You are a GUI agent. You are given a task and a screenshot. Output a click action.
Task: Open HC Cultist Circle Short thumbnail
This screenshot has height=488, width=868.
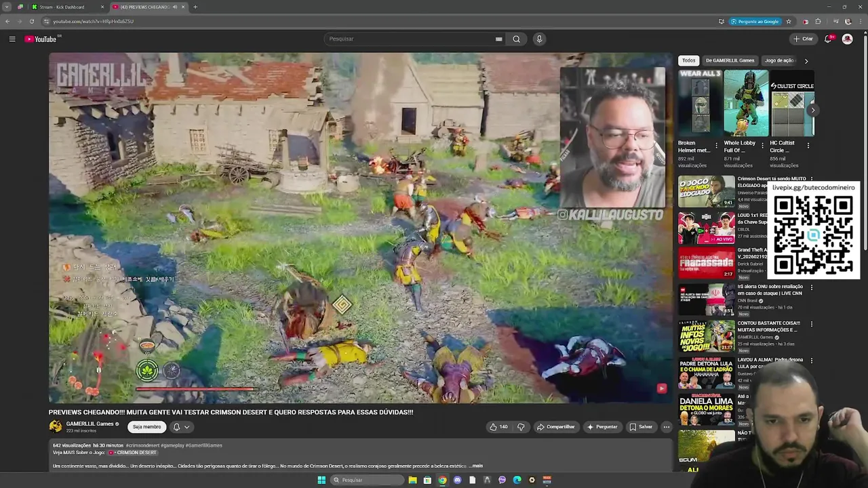[x=791, y=103]
